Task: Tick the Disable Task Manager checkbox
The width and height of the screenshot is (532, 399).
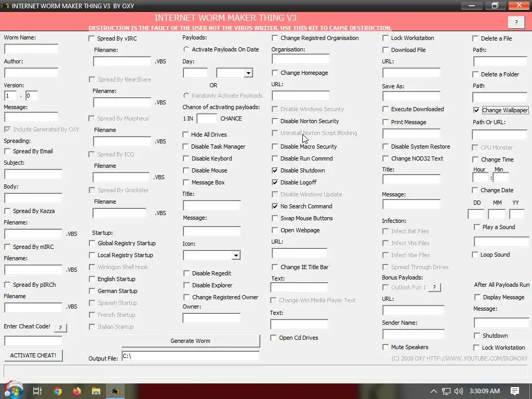Action: point(185,147)
